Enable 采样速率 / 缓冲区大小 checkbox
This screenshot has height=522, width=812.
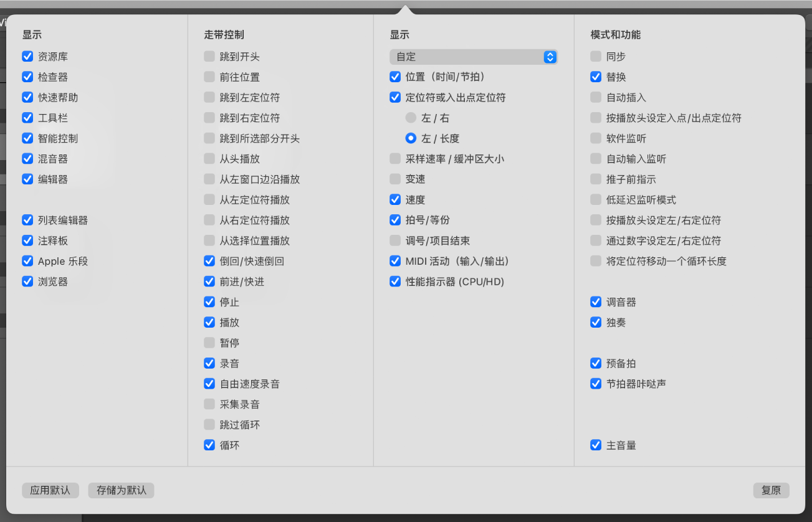(395, 159)
